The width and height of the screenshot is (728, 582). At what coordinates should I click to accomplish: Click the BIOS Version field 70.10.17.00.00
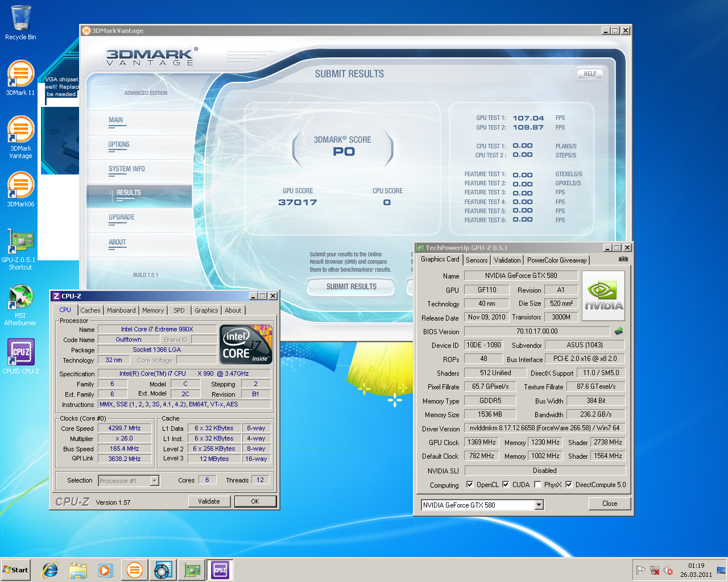point(537,331)
